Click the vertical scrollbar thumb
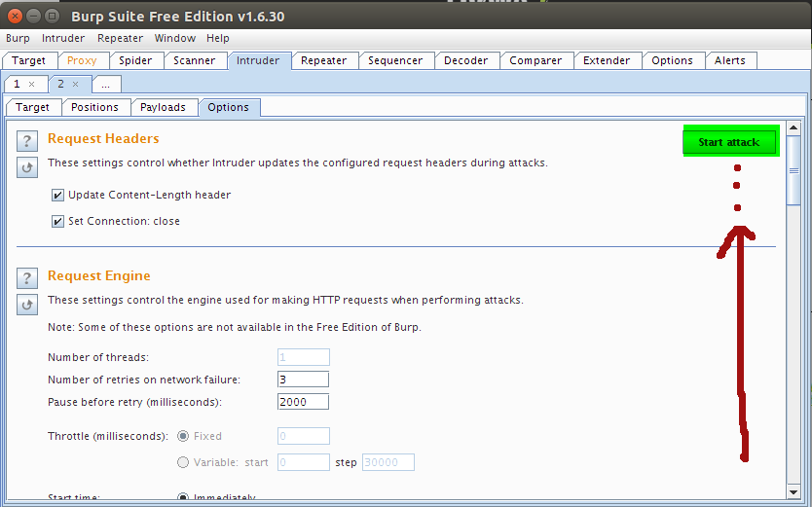This screenshot has width=812, height=507. pyautogui.click(x=794, y=170)
